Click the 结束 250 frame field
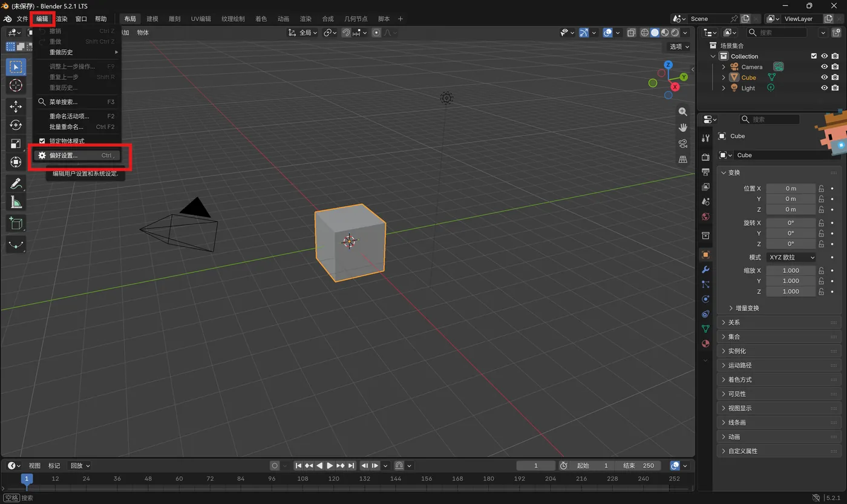The width and height of the screenshot is (847, 504). [638, 466]
